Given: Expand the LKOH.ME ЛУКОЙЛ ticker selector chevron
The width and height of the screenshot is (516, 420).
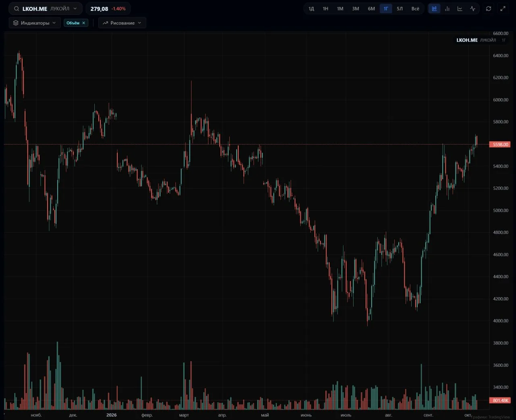Looking at the screenshot, I should point(75,8).
